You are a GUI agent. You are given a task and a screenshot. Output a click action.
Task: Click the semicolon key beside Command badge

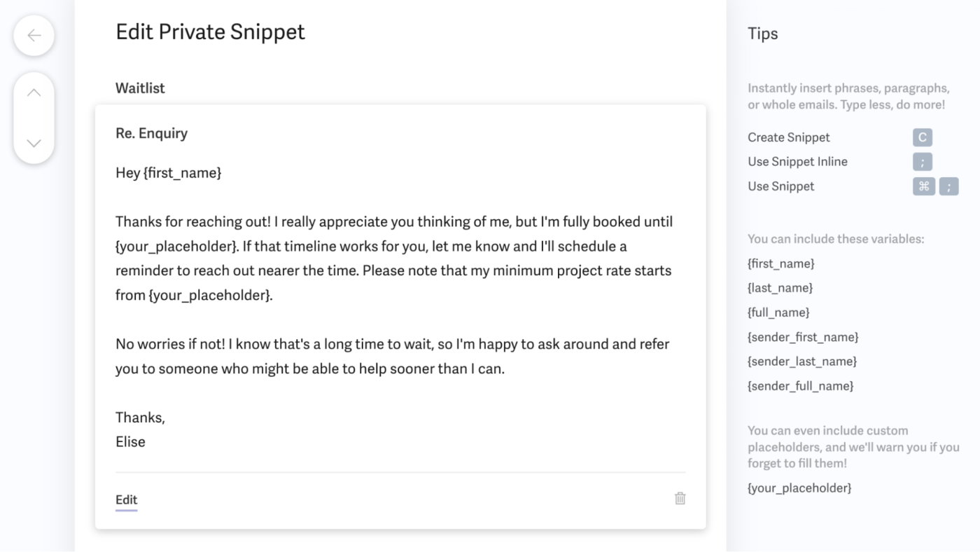tap(948, 186)
